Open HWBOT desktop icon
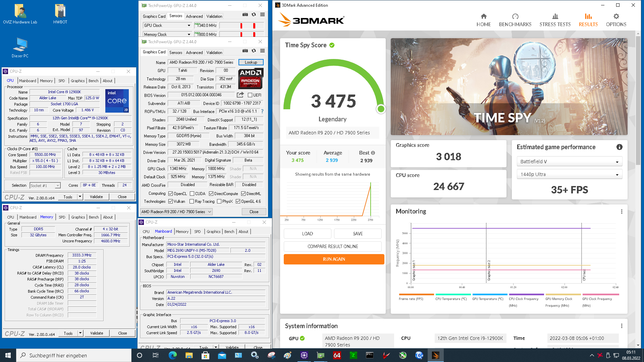Viewport: 644px width, 362px height. pyautogui.click(x=60, y=14)
